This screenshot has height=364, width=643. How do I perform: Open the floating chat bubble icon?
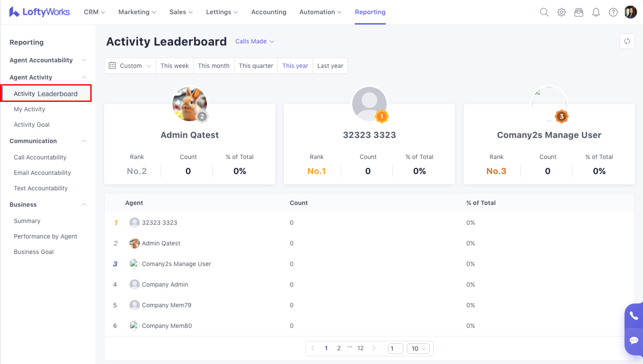(634, 340)
